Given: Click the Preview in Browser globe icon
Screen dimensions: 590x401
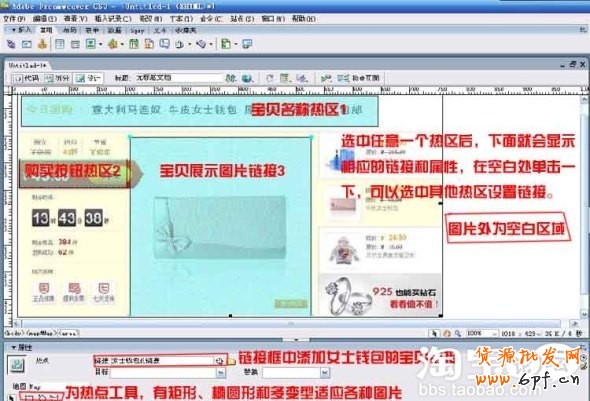Looking at the screenshot, I should point(247,78).
